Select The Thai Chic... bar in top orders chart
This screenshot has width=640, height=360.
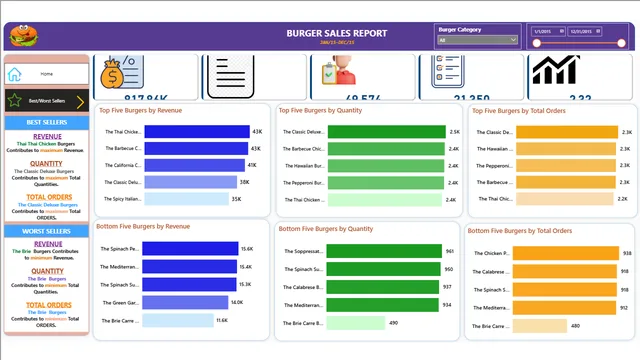564,199
